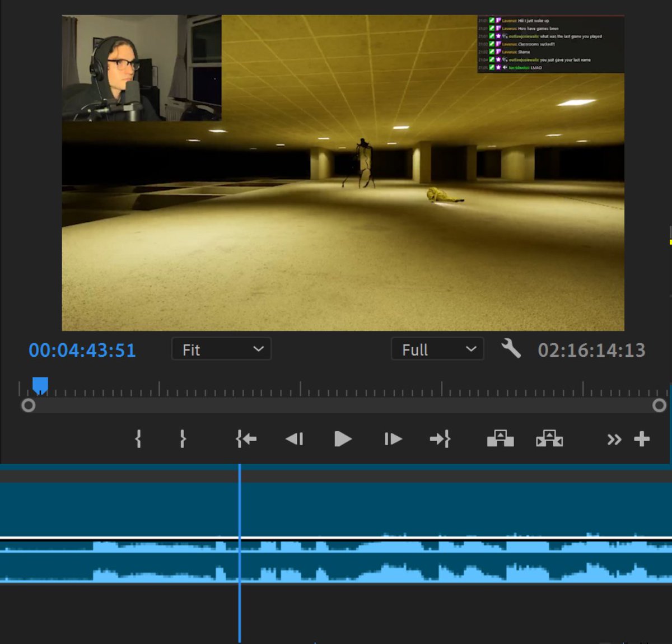This screenshot has width=672, height=644.
Task: Step forward one frame
Action: coord(393,439)
